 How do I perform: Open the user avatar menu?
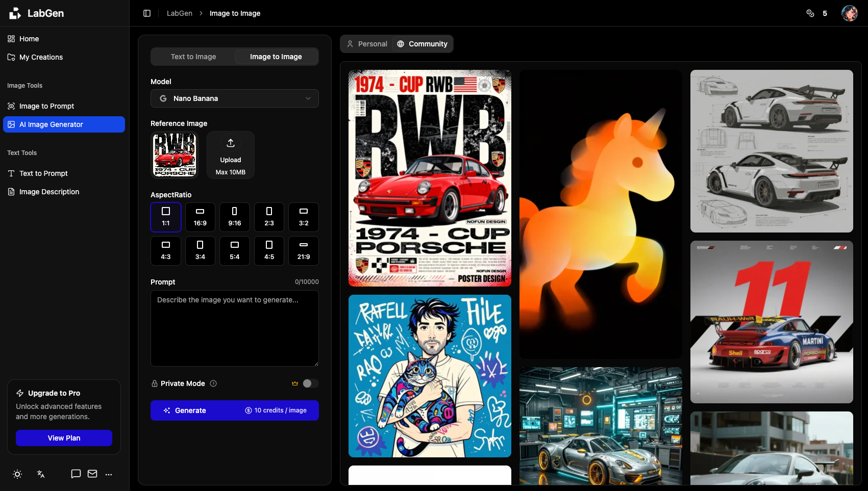(x=850, y=13)
